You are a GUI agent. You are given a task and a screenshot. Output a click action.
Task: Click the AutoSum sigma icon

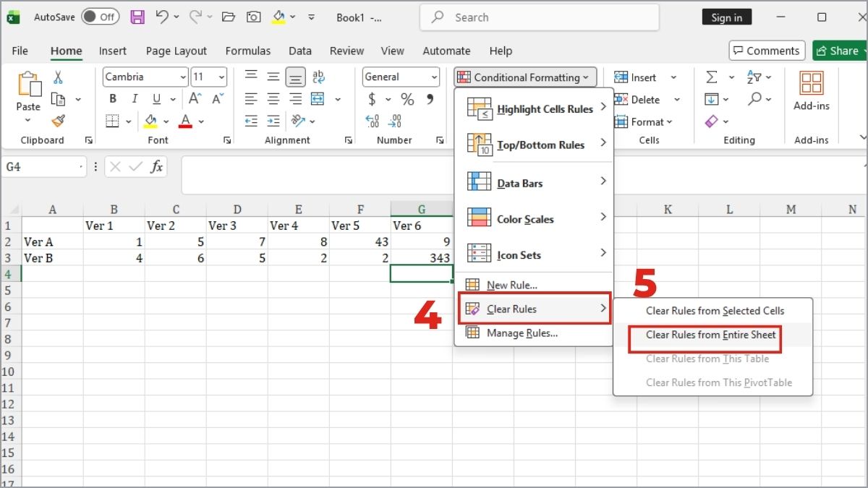coord(712,77)
